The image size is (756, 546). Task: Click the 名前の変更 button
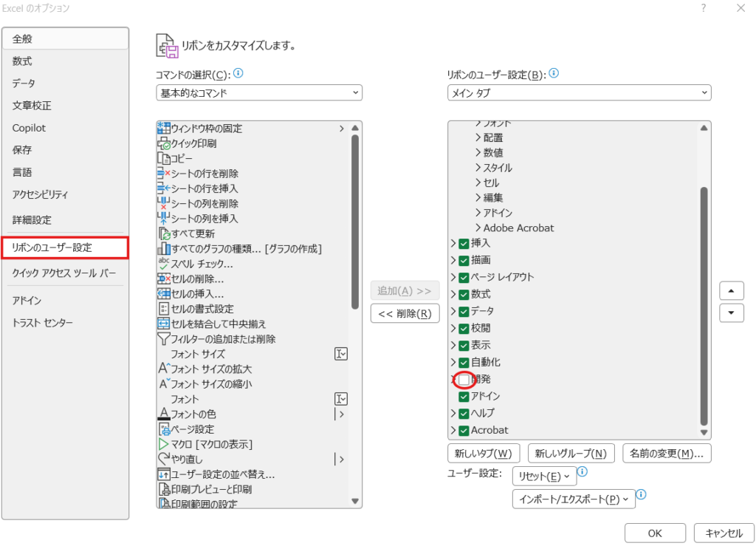(x=667, y=454)
